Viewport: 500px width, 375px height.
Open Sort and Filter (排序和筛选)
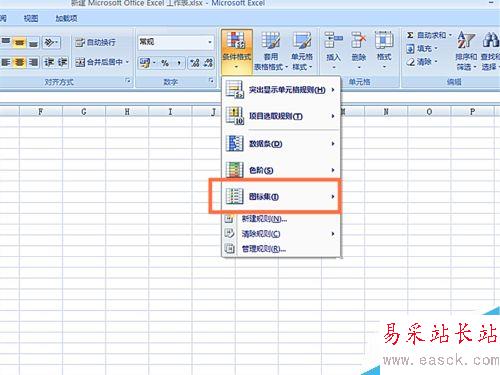click(466, 51)
